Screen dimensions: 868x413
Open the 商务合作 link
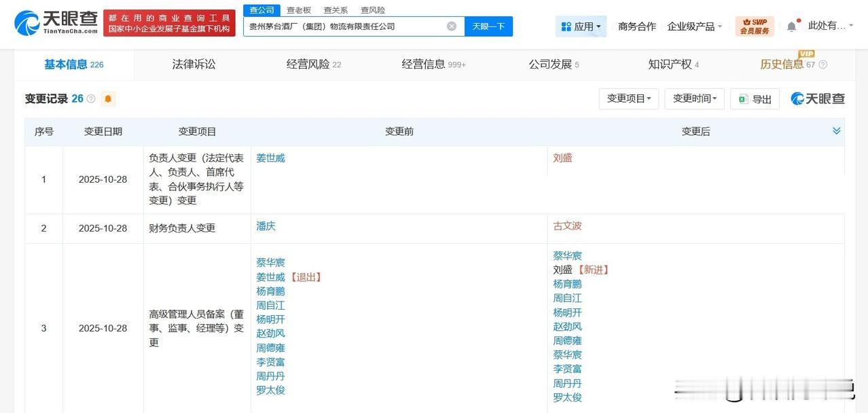click(637, 26)
